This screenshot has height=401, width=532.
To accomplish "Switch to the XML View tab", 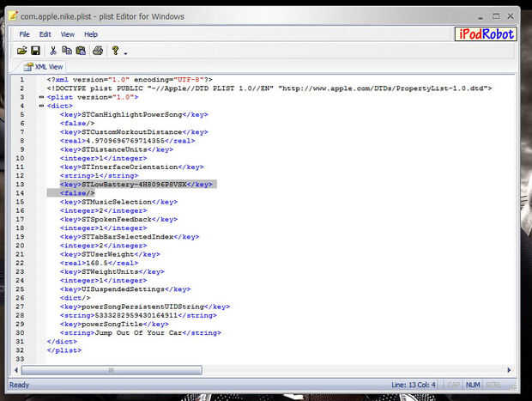I will 44,67.
